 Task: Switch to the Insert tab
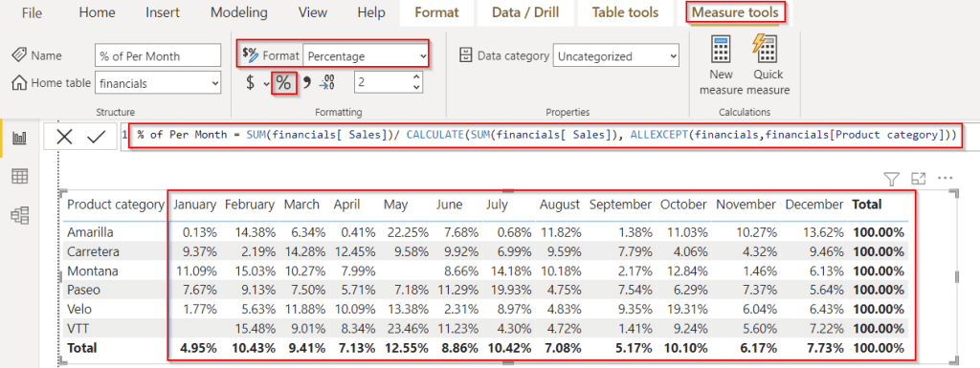(163, 12)
